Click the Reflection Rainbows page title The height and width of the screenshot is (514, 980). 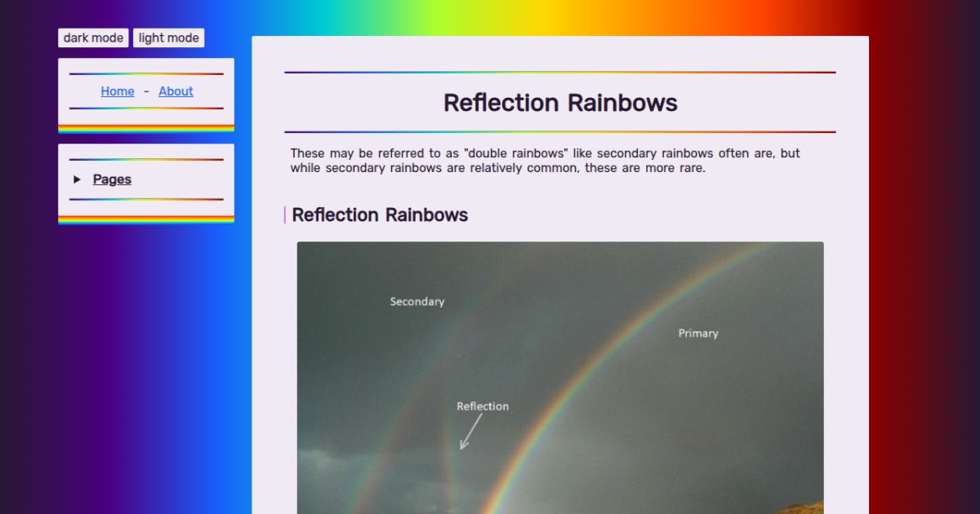click(x=560, y=103)
